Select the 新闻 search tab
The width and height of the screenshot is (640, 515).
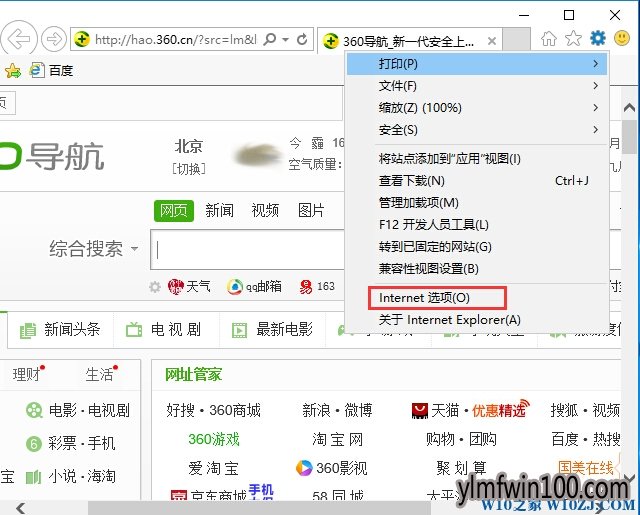[x=219, y=211]
